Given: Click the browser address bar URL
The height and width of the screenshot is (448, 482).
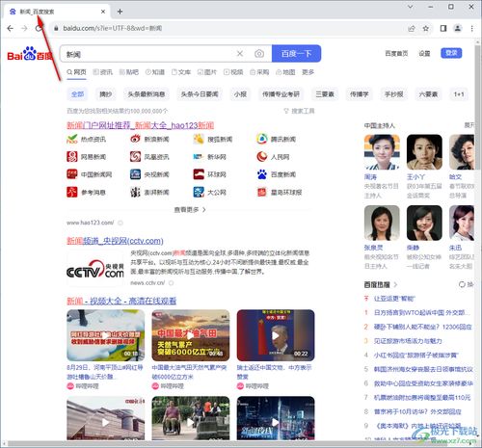Looking at the screenshot, I should (x=113, y=28).
